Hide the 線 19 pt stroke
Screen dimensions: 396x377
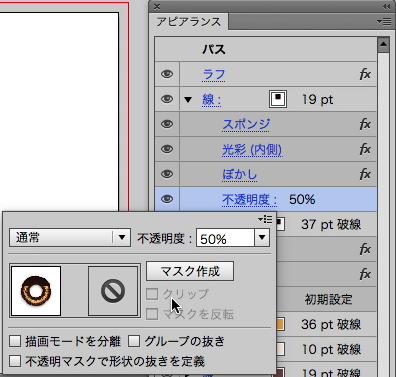167,99
